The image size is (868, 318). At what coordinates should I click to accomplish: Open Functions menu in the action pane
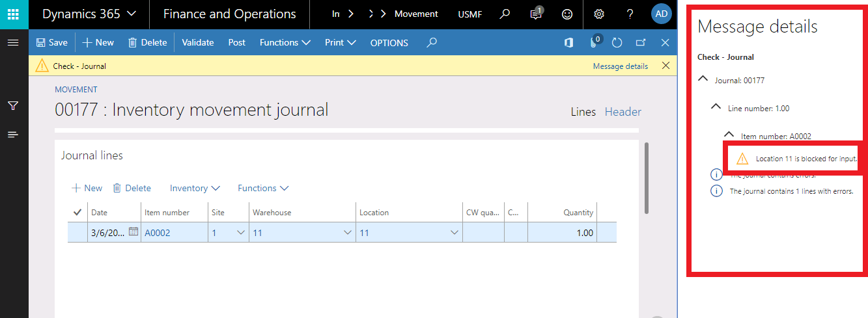[285, 42]
